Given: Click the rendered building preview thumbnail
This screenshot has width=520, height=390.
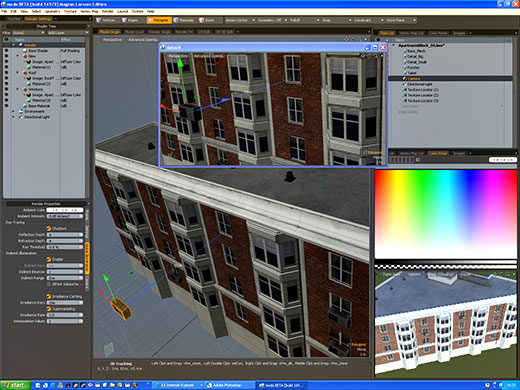Looking at the screenshot, I should click(x=446, y=323).
